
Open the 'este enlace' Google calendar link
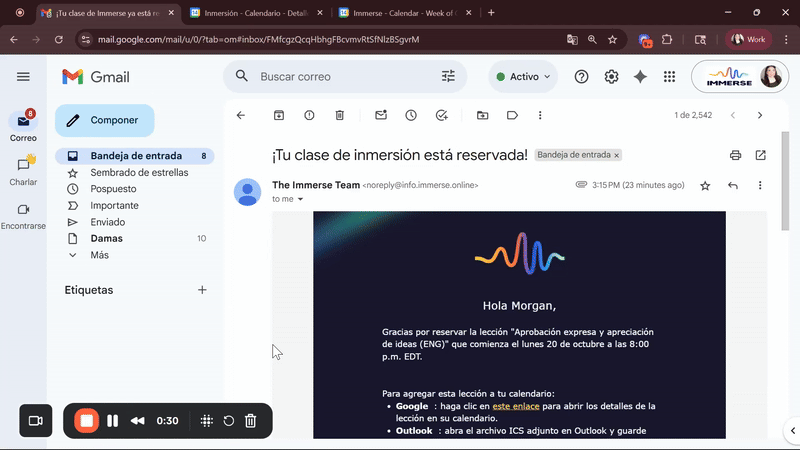click(514, 406)
